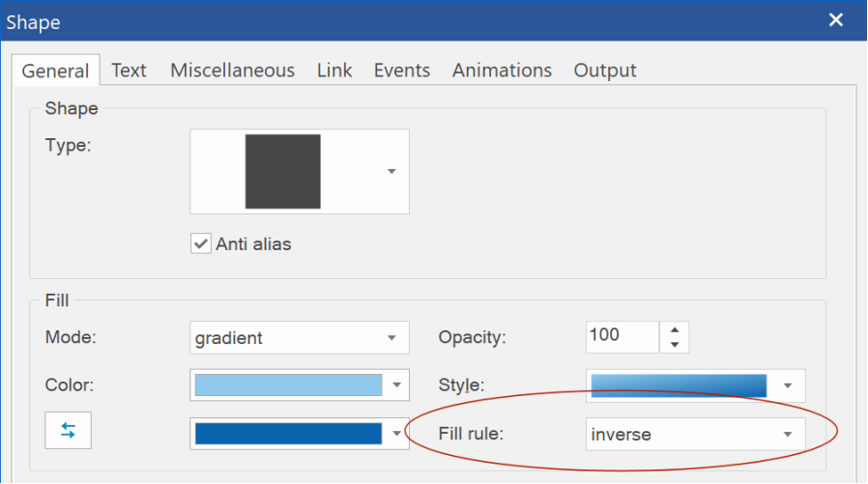Click the Opacity value field showing 100
The width and height of the screenshot is (868, 484).
click(622, 336)
